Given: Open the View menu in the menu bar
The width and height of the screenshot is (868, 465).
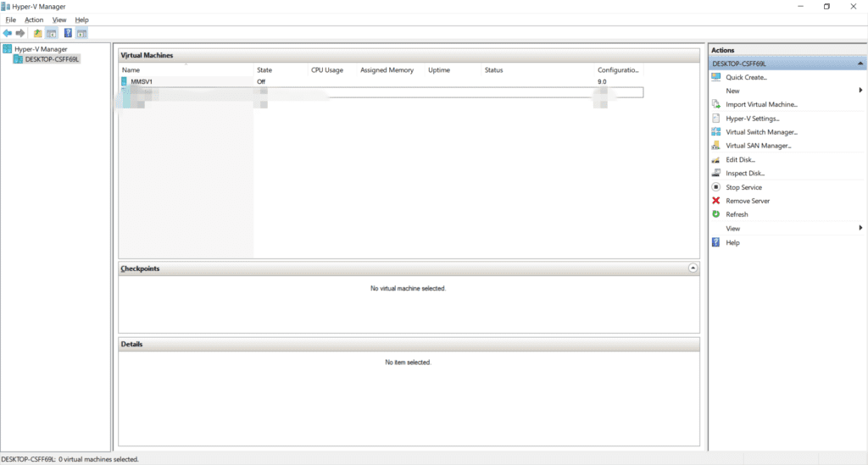Looking at the screenshot, I should (59, 20).
